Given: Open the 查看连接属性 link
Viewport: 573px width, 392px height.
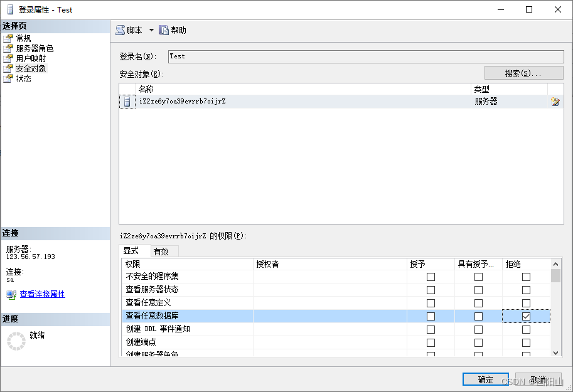Looking at the screenshot, I should [43, 294].
